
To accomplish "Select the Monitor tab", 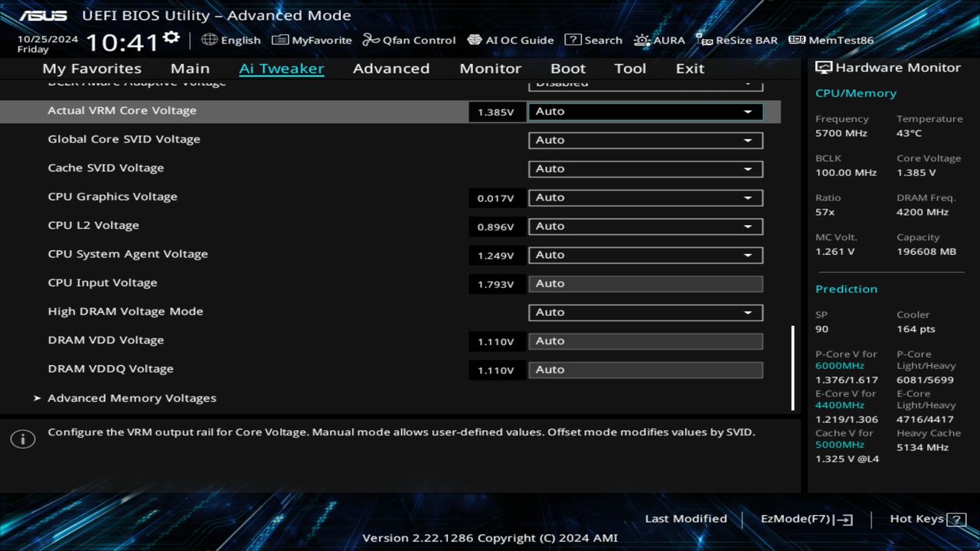I will click(490, 68).
